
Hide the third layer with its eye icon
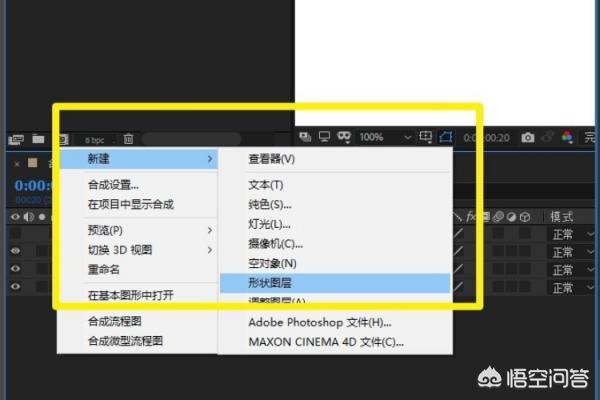[15, 268]
